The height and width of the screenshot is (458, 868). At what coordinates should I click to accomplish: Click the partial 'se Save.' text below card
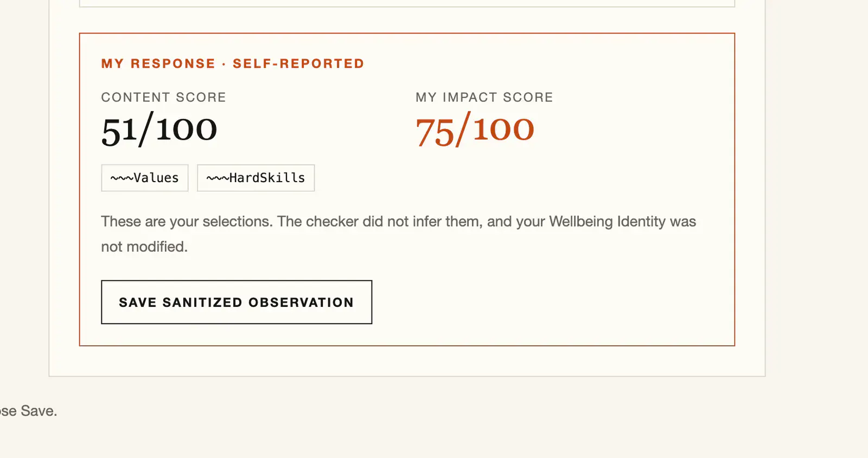click(x=28, y=411)
